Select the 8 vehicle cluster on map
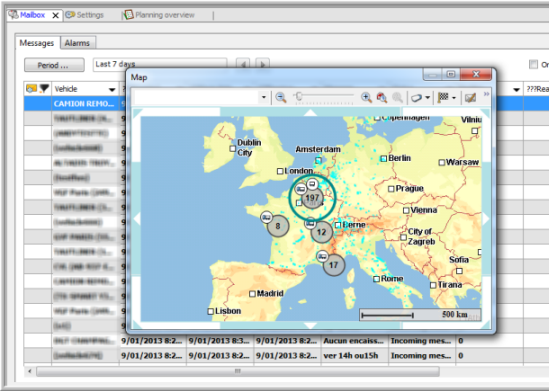Screen dimensions: 549x391 (278, 226)
